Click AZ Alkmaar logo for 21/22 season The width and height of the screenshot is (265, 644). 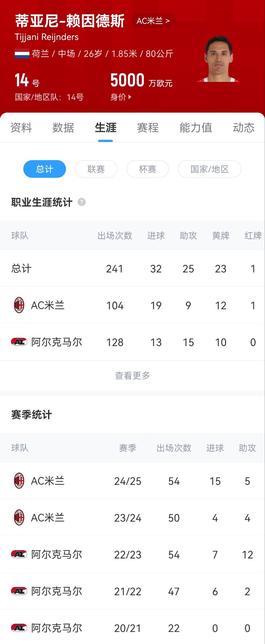[19, 591]
